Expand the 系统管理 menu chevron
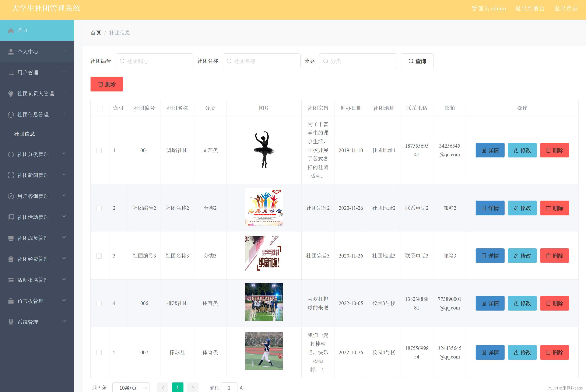586x392 pixels. click(64, 321)
